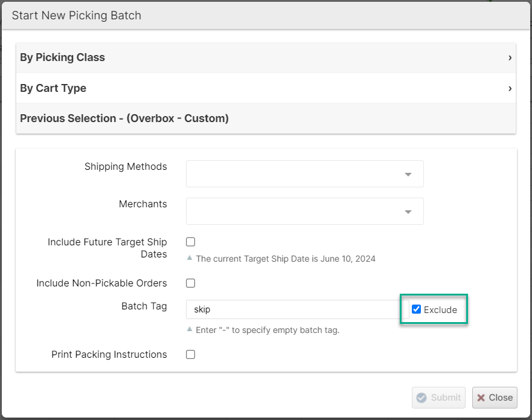Enable Include Future Target Ship Dates checkbox
The image size is (532, 420).
tap(191, 242)
